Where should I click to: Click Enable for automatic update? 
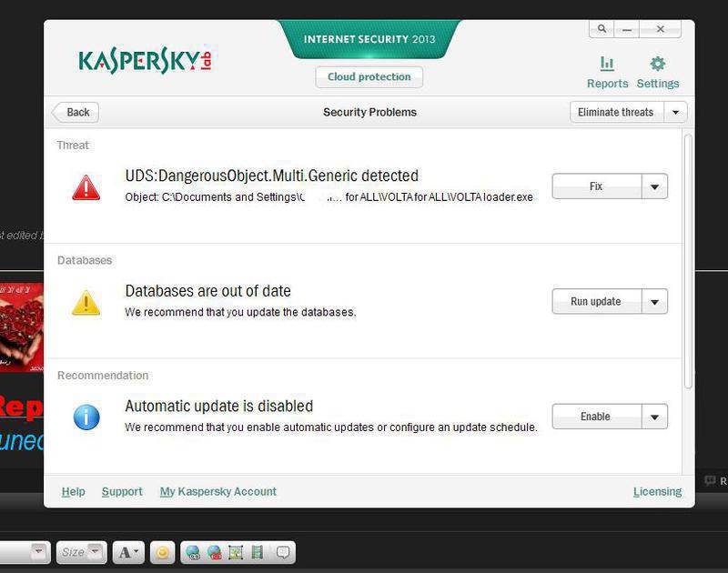pyautogui.click(x=597, y=417)
